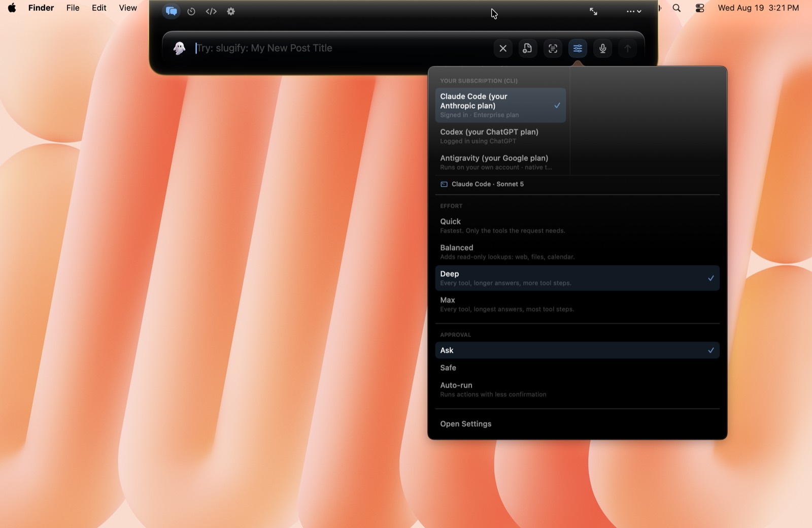Image resolution: width=812 pixels, height=528 pixels.
Task: Set approval to Auto-run
Action: tap(578, 389)
